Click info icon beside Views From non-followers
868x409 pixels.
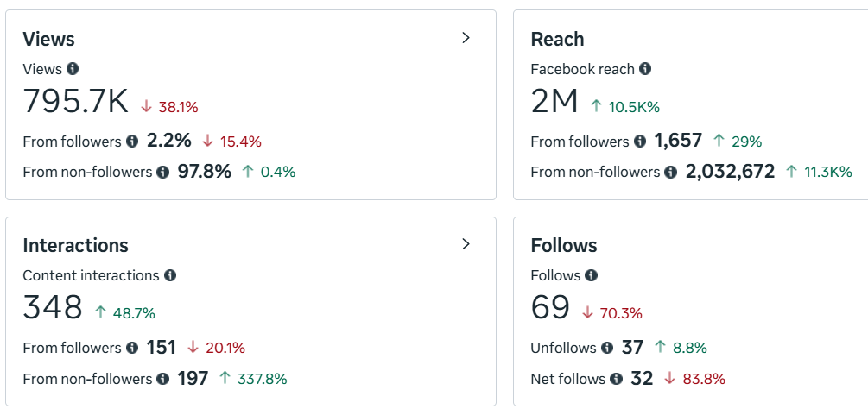pyautogui.click(x=163, y=172)
